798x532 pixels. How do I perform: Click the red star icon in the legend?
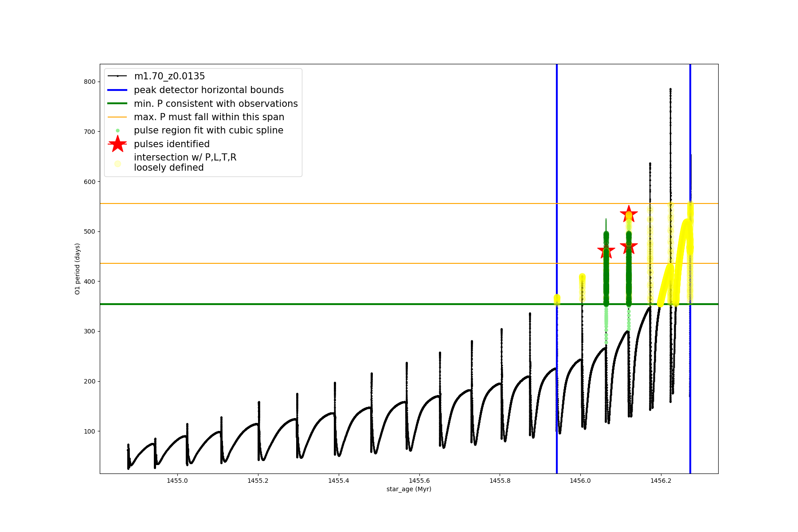point(117,144)
